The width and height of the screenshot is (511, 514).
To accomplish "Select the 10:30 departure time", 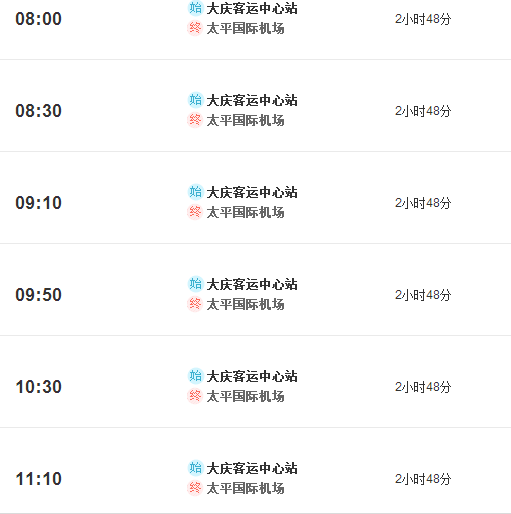I will [39, 387].
